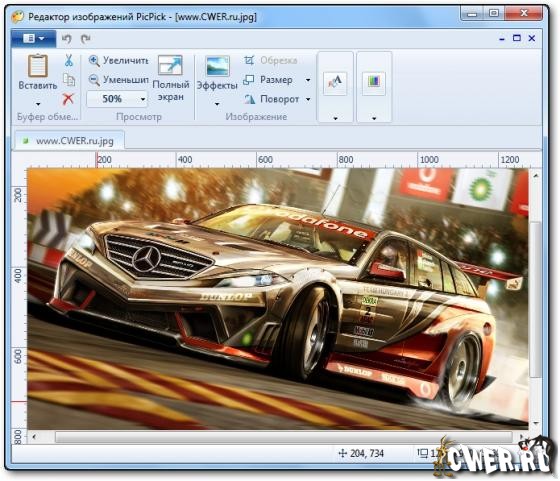Click the Обрезка crop button

[x=271, y=60]
